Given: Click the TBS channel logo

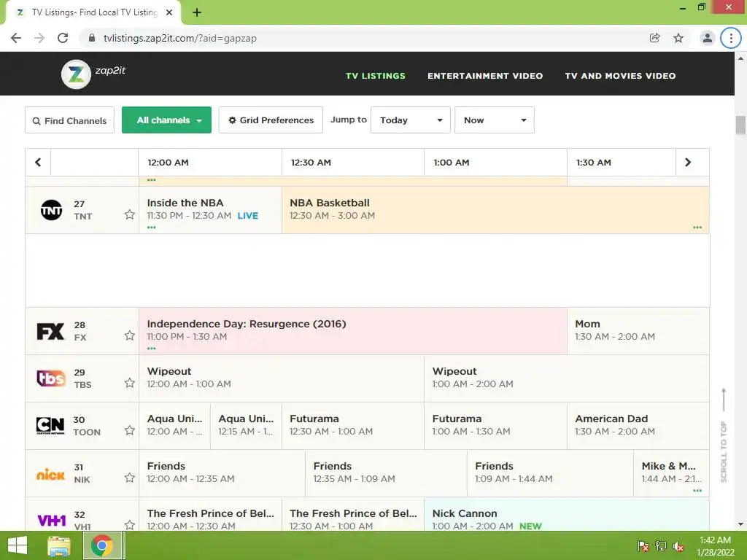Looking at the screenshot, I should click(x=51, y=378).
